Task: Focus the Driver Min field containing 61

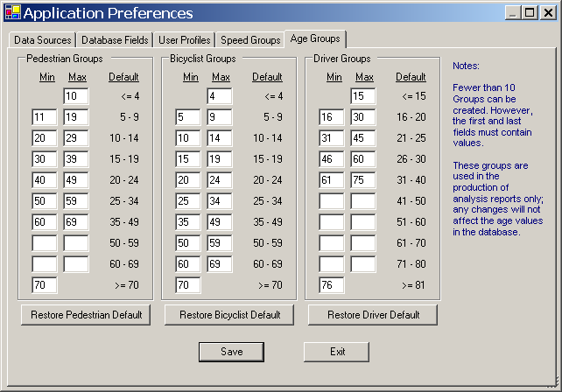Action: [x=332, y=180]
